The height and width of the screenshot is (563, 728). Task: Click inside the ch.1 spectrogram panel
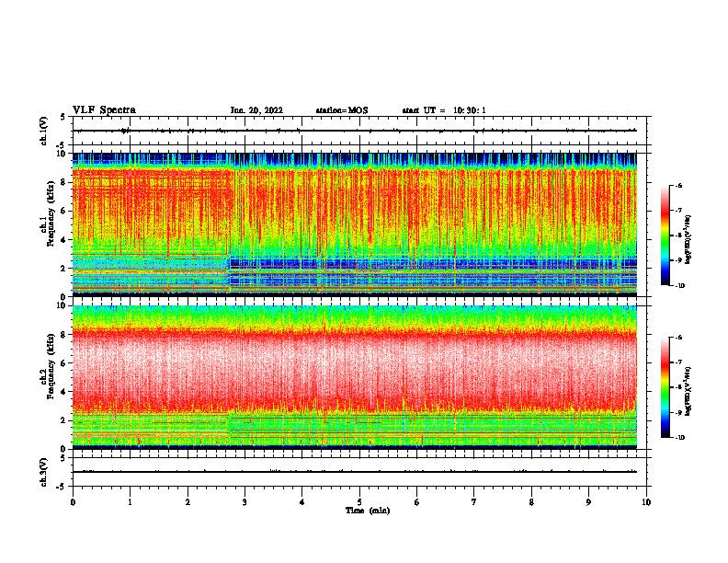[354, 224]
